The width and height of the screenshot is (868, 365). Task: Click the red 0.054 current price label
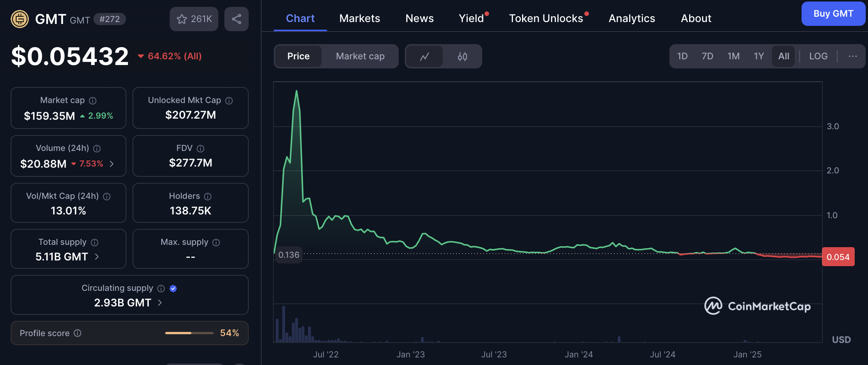[838, 257]
